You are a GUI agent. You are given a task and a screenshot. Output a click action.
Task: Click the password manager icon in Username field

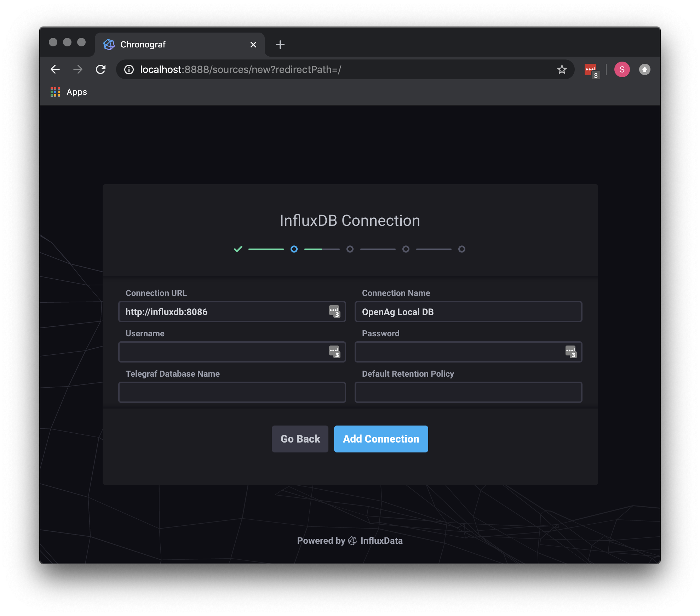(334, 352)
